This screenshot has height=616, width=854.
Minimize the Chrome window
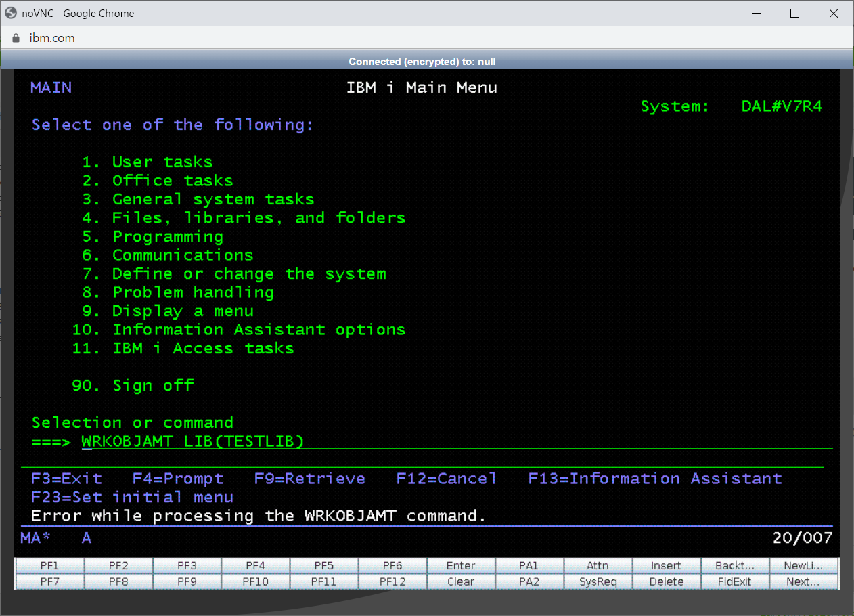coord(756,13)
